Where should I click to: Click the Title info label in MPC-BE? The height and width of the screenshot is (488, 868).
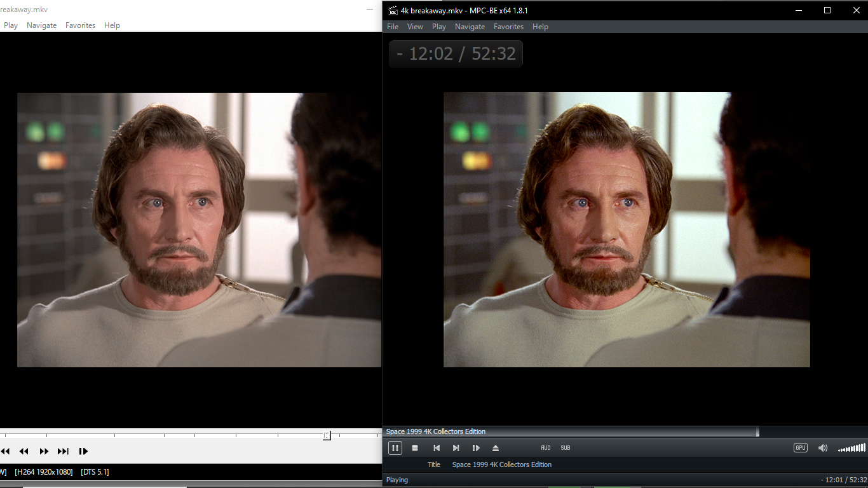[x=434, y=464]
